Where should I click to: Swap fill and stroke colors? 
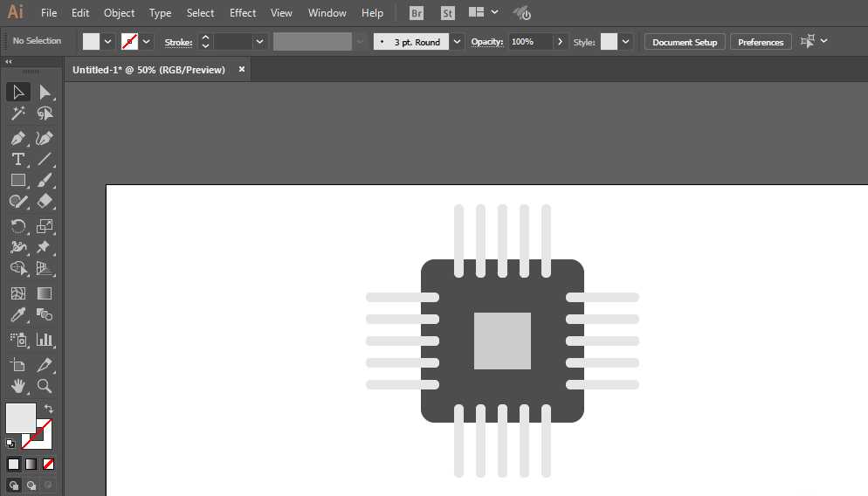(49, 408)
